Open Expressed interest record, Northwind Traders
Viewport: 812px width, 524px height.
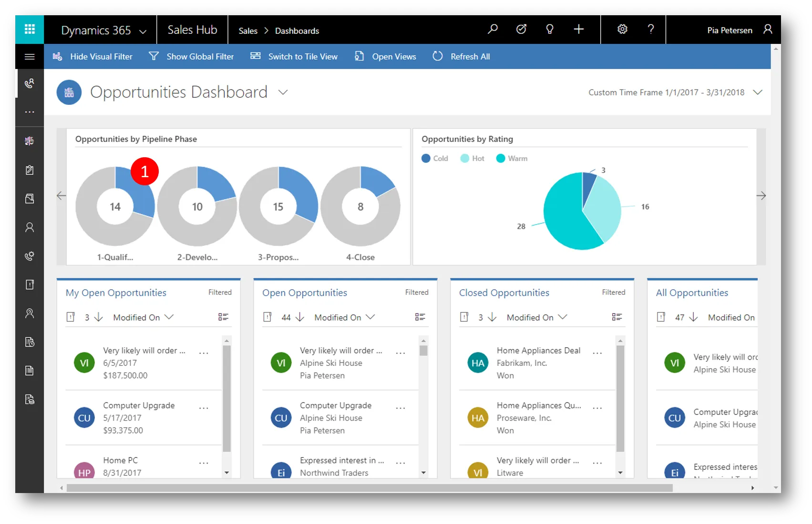(340, 466)
